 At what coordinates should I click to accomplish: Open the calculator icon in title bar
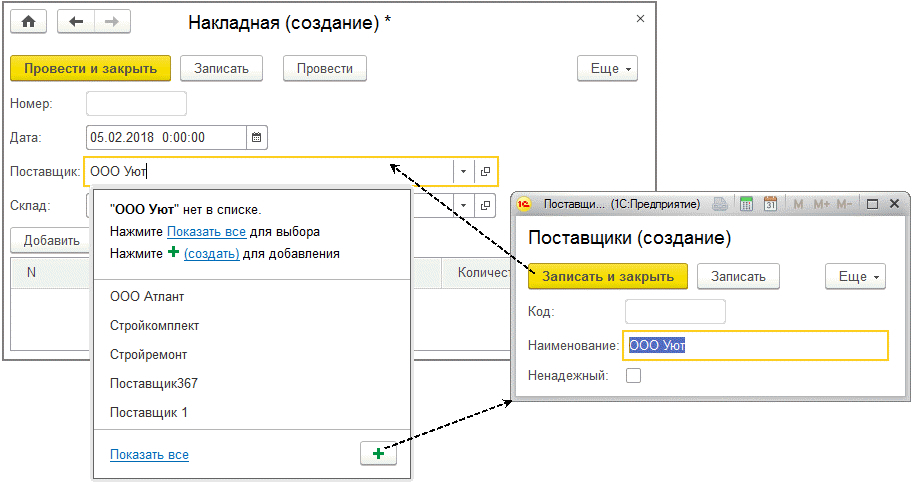click(746, 204)
